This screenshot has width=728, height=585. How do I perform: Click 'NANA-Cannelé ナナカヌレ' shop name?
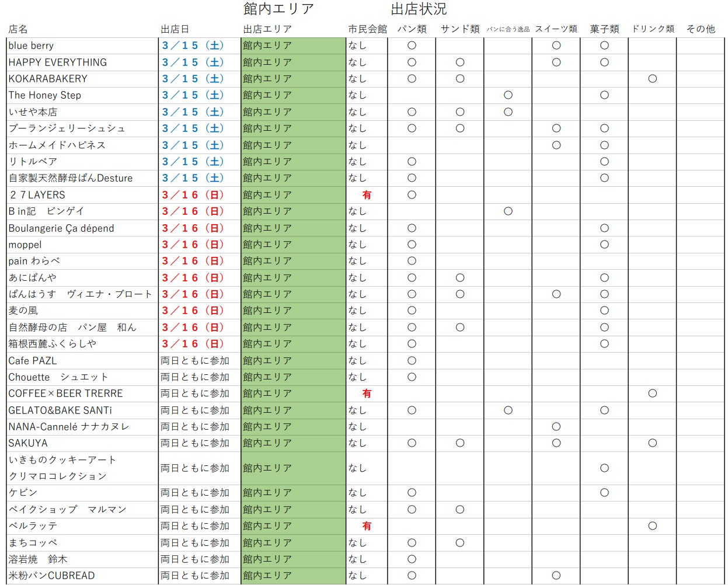tap(69, 427)
